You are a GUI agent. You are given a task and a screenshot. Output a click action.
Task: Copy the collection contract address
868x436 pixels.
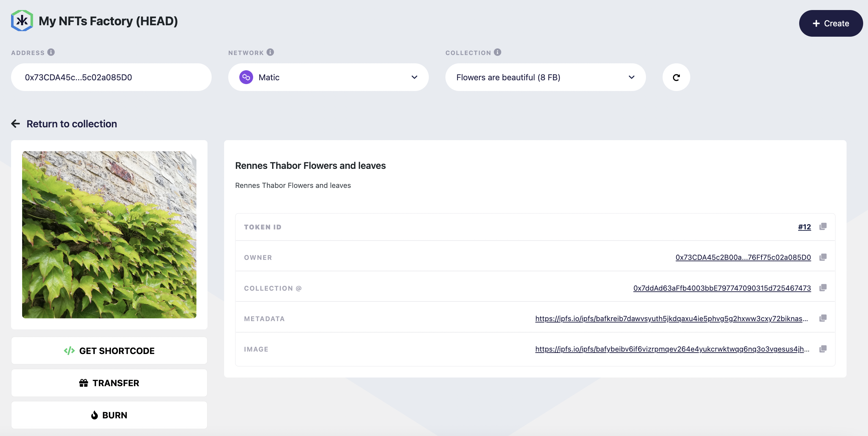click(823, 288)
